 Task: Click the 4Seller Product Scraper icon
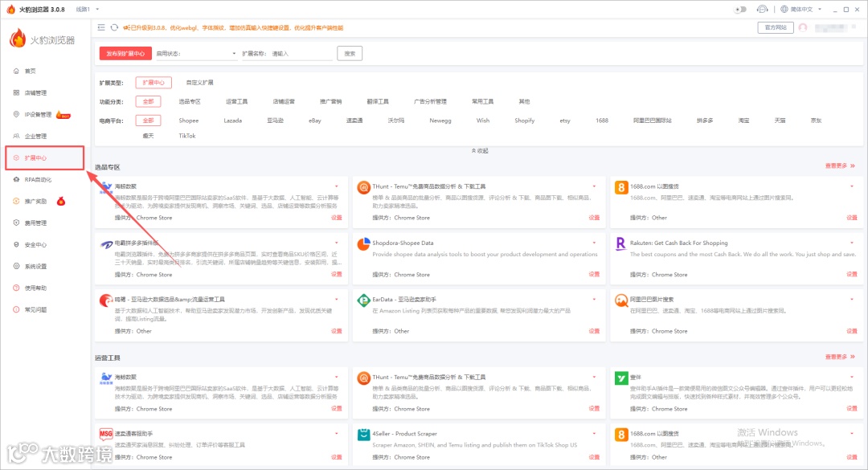tap(363, 435)
